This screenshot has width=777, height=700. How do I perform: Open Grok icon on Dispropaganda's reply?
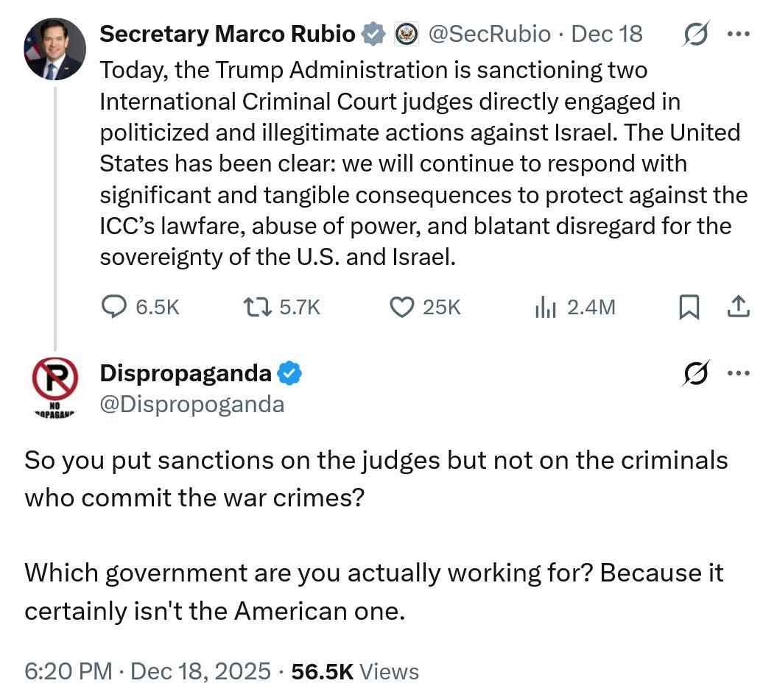695,373
